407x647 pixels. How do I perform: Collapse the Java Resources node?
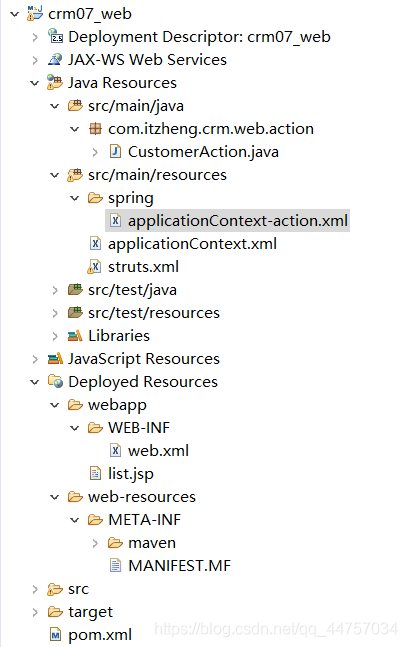[x=35, y=83]
